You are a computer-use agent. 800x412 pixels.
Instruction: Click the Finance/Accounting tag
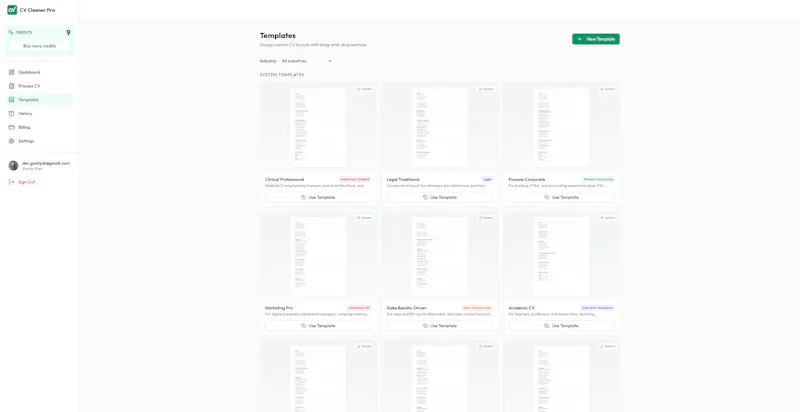click(598, 179)
